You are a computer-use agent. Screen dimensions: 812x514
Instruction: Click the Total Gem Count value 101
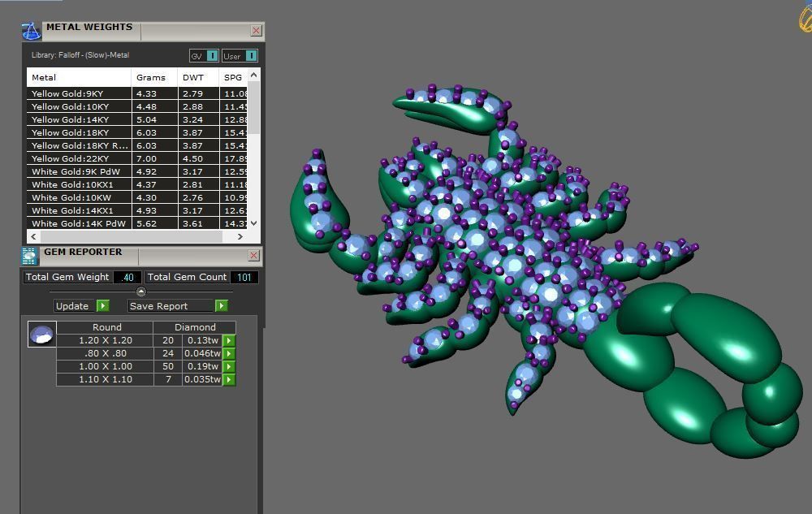[244, 278]
